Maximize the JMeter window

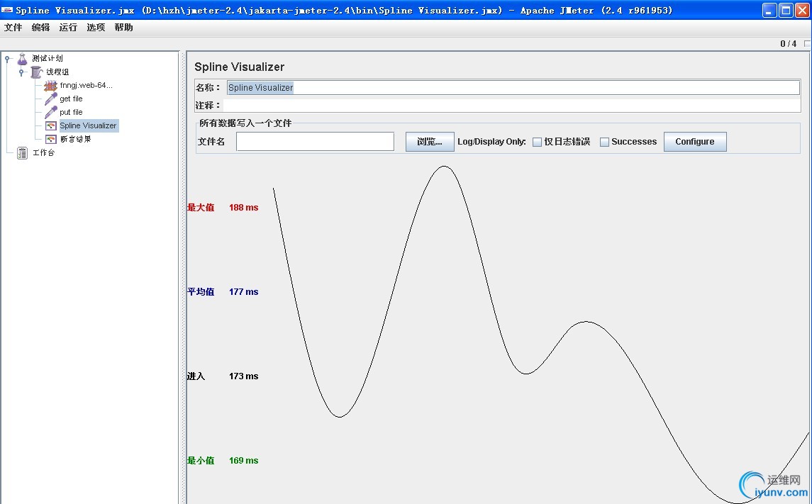point(786,10)
